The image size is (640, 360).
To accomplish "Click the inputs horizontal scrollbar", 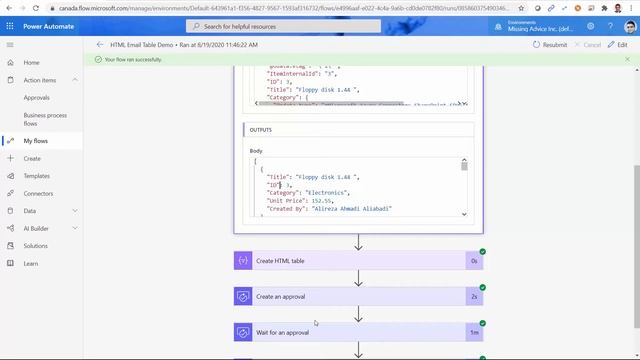I will click(331, 103).
